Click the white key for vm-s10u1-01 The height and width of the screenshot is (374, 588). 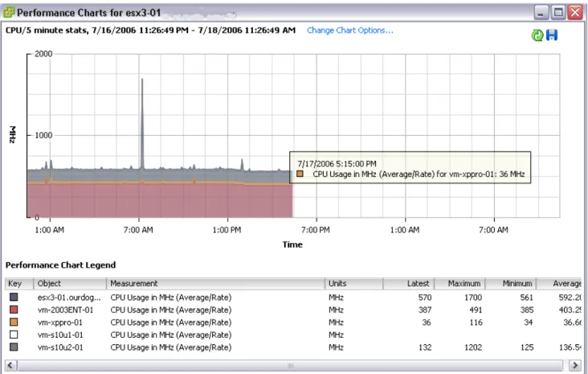tap(14, 335)
